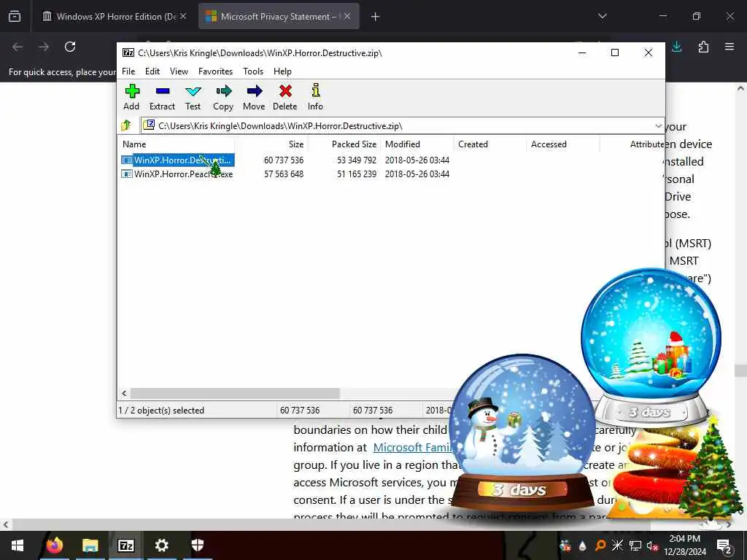The height and width of the screenshot is (560, 747).
Task: Choose the Copy toolbar icon
Action: pos(223,97)
